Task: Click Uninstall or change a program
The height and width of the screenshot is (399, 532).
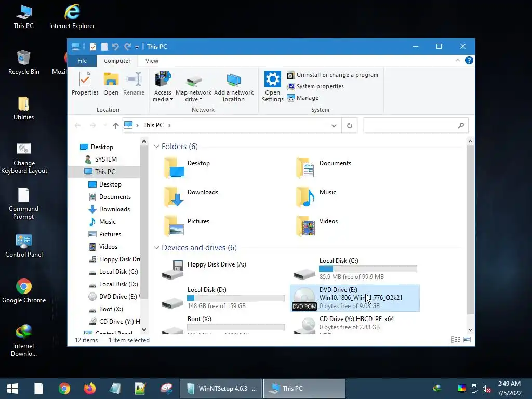Action: coord(332,75)
